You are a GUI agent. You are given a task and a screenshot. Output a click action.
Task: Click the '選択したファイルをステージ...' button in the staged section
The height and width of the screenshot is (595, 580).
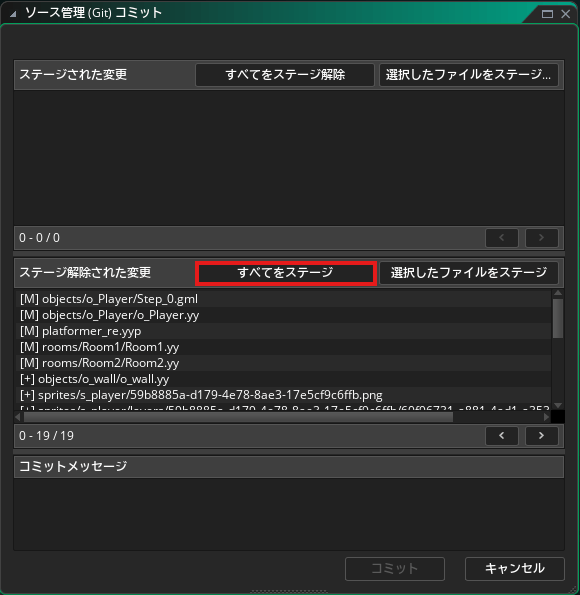[x=469, y=75]
